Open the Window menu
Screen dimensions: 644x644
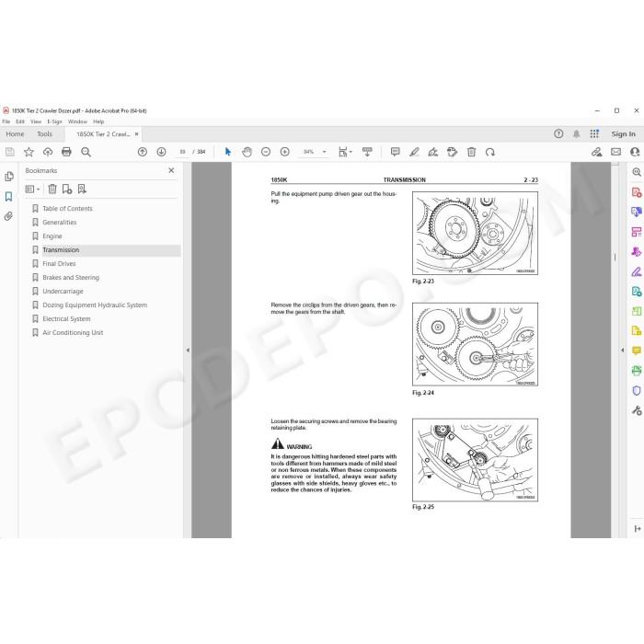[x=77, y=121]
